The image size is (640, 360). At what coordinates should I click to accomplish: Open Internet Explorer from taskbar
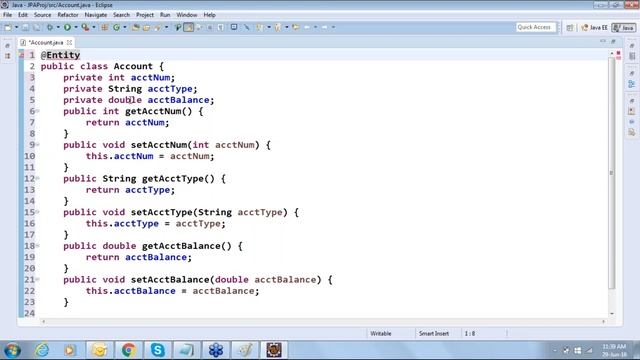[42, 350]
